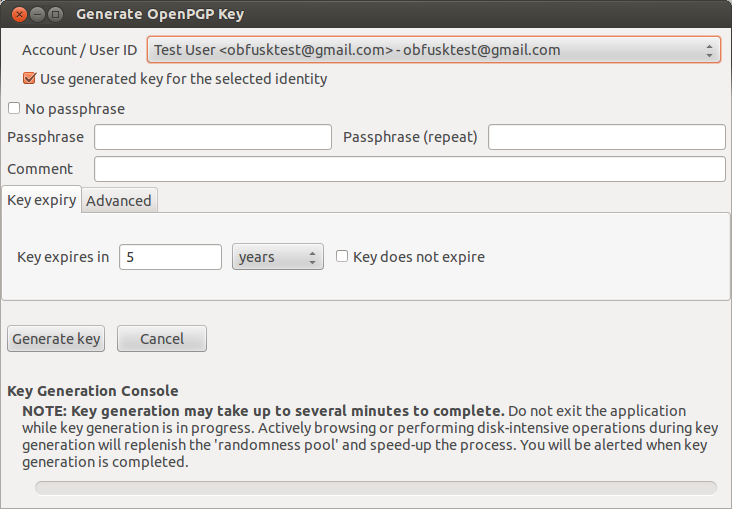This screenshot has height=509, width=732.
Task: Open the years unit dropdown
Action: pos(278,257)
